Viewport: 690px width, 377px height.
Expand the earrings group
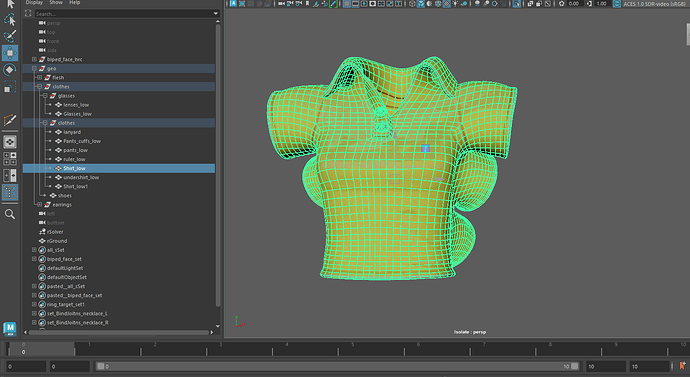(x=40, y=205)
